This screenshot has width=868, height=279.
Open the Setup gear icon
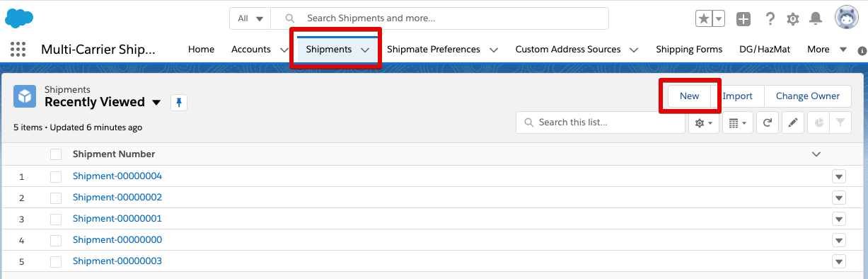(x=793, y=19)
